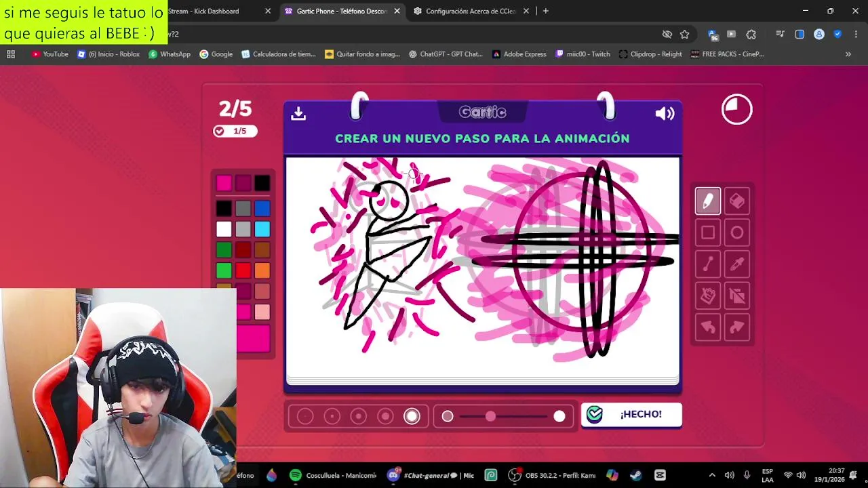The width and height of the screenshot is (868, 488).
Task: Click the ¡HECHO! done button
Action: [631, 415]
